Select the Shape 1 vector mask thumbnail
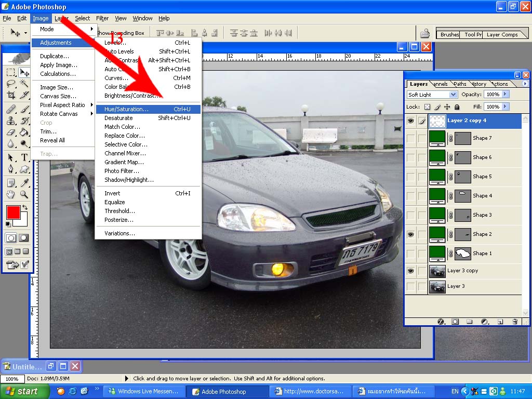This screenshot has width=532, height=399. click(463, 254)
